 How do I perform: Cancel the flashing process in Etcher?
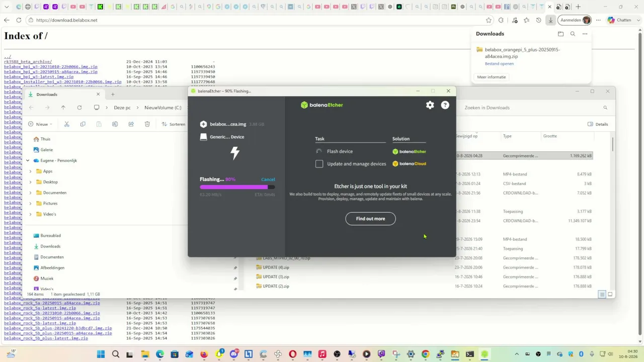click(268, 179)
